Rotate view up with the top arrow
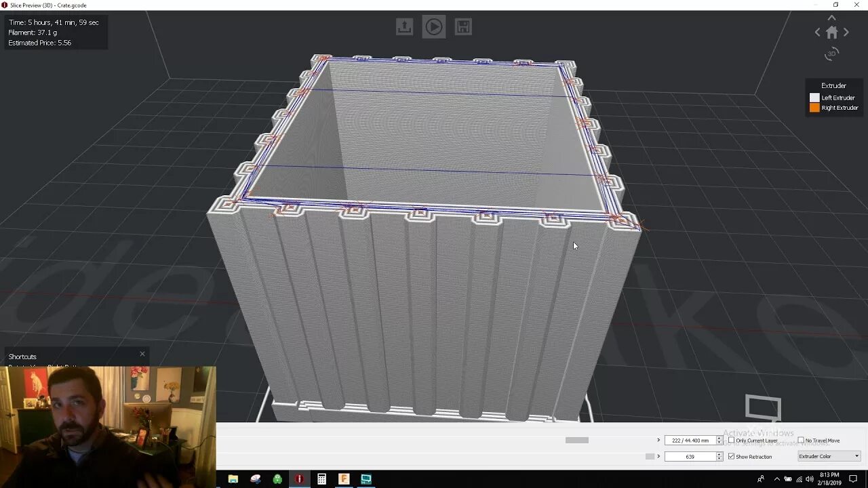Screen dimensions: 868x488 [831, 18]
